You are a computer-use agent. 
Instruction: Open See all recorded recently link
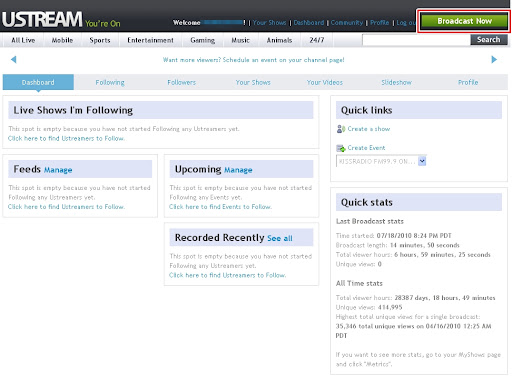point(280,238)
